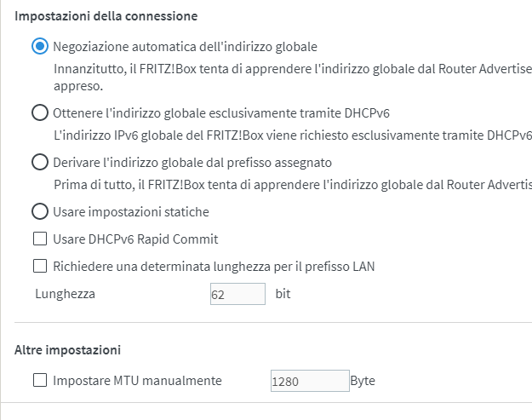Click the "Byte" unit label
Viewport: 532px width, 420px height.
pos(363,381)
